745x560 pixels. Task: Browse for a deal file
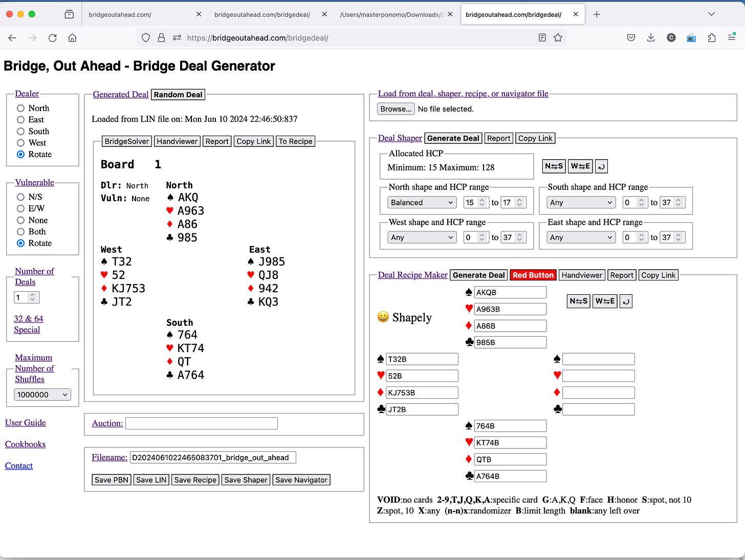[396, 109]
